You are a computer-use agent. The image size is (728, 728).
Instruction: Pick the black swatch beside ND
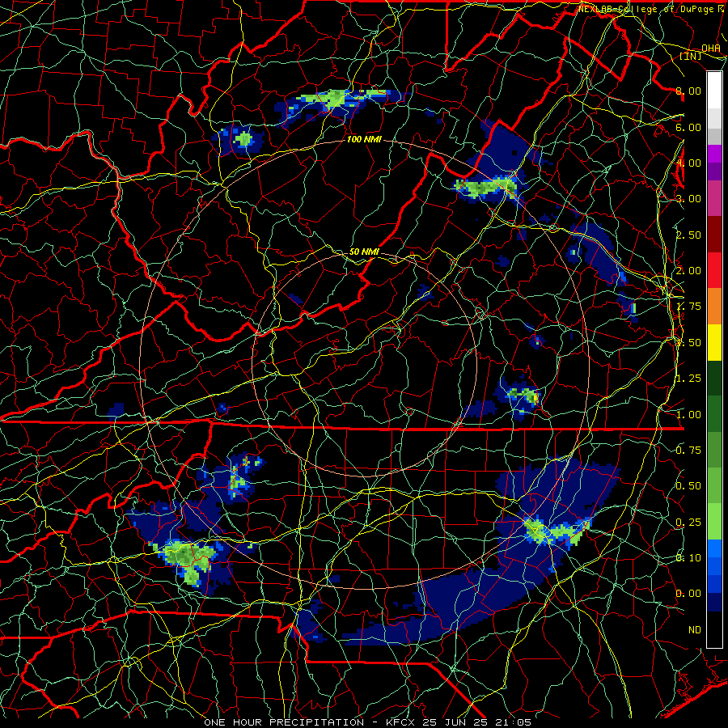pyautogui.click(x=714, y=629)
